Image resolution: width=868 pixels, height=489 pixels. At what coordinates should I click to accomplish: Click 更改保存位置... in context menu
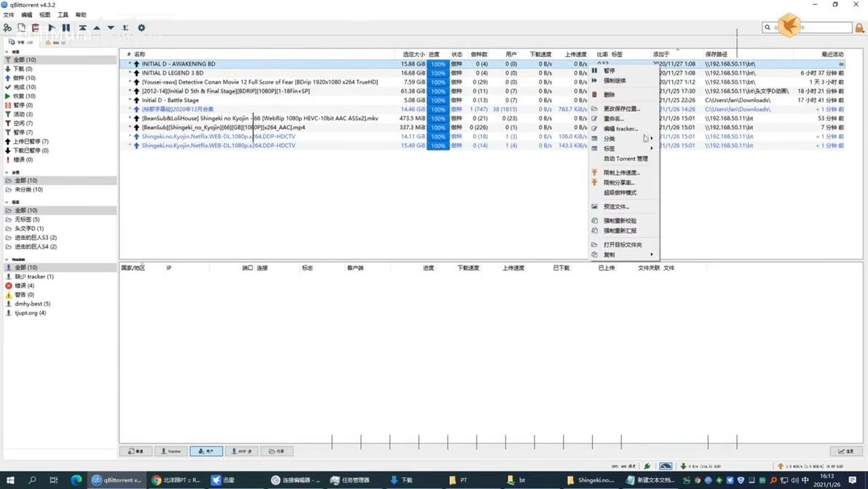coord(624,109)
